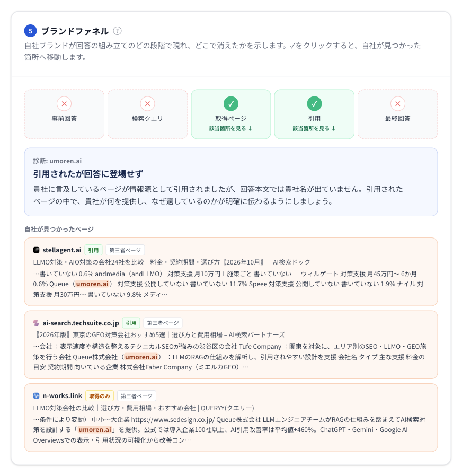462x476 pixels.
Task: Open the n-works.link domain name
Action: pyautogui.click(x=62, y=395)
